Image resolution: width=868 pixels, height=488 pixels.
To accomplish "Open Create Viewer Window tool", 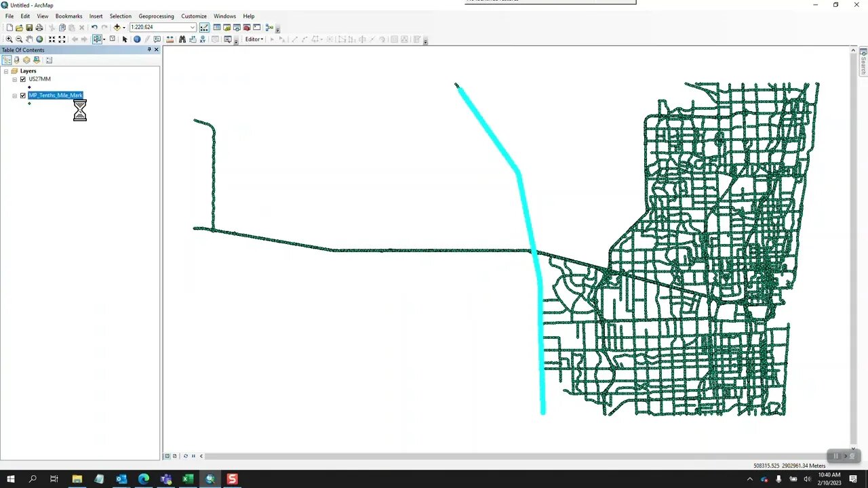I will pyautogui.click(x=228, y=39).
